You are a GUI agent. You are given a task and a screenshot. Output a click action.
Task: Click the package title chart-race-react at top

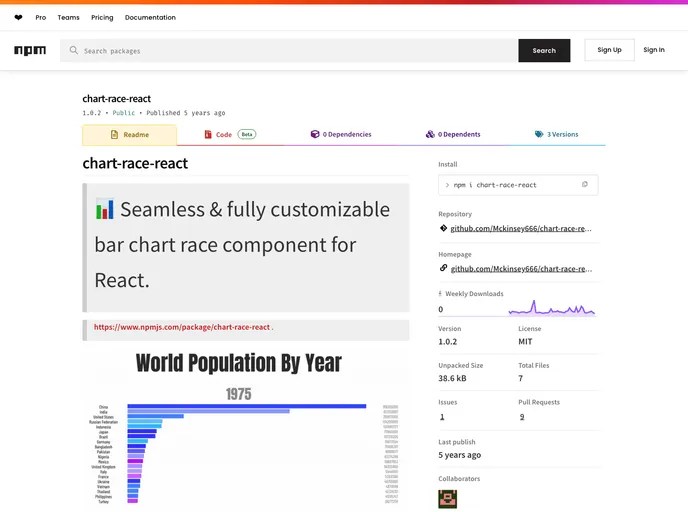tap(117, 99)
